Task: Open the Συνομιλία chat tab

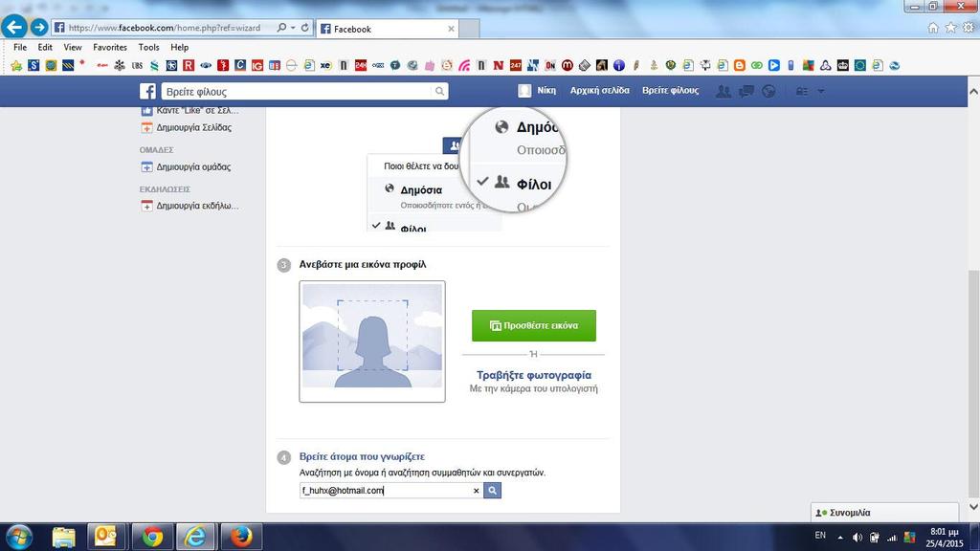Action: tap(884, 513)
